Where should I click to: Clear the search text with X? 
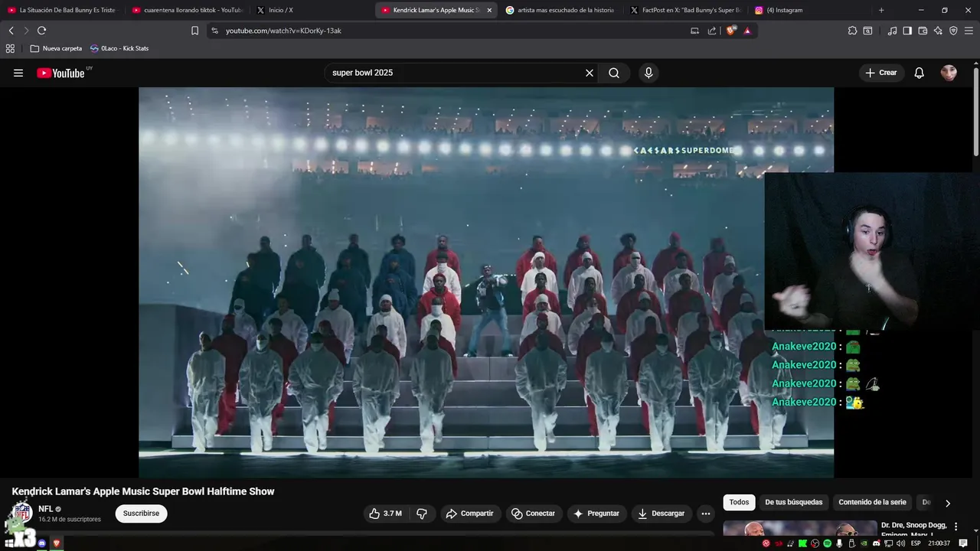tap(590, 73)
